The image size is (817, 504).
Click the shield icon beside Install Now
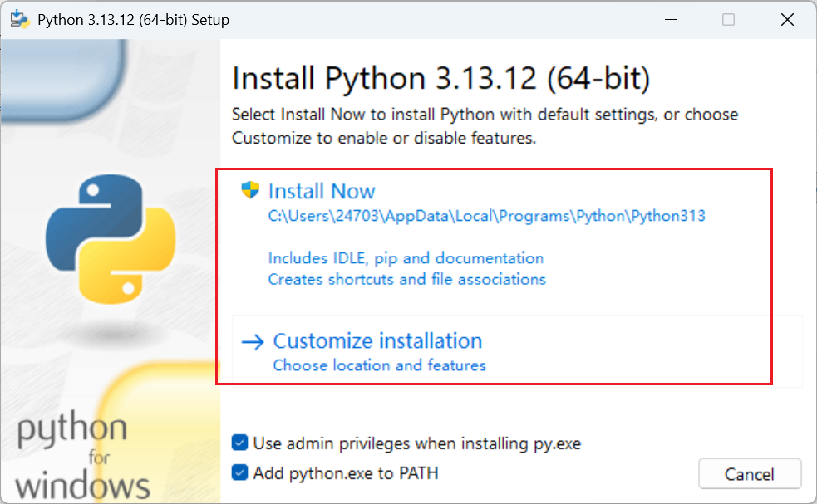250,190
